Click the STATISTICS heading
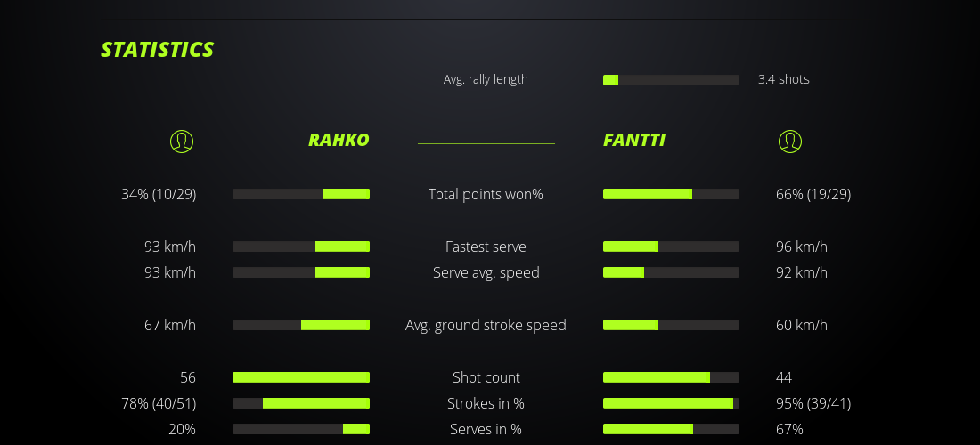The height and width of the screenshot is (445, 980). click(158, 50)
